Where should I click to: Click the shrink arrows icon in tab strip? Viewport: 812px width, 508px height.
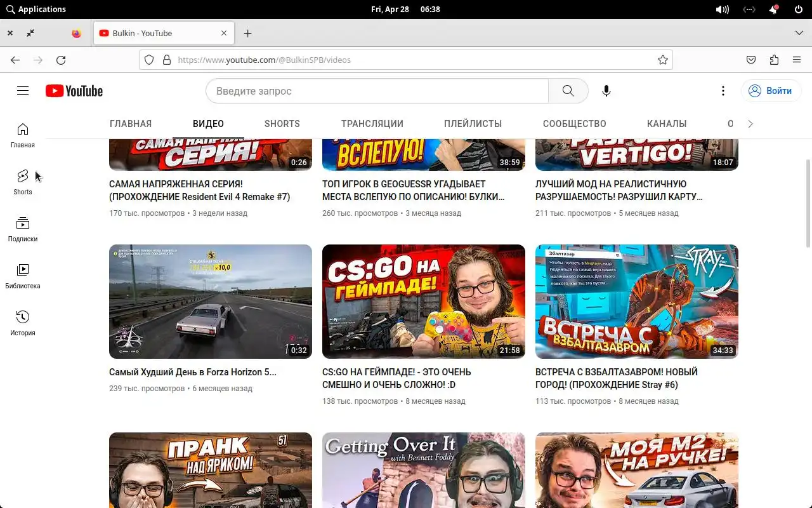click(x=30, y=33)
